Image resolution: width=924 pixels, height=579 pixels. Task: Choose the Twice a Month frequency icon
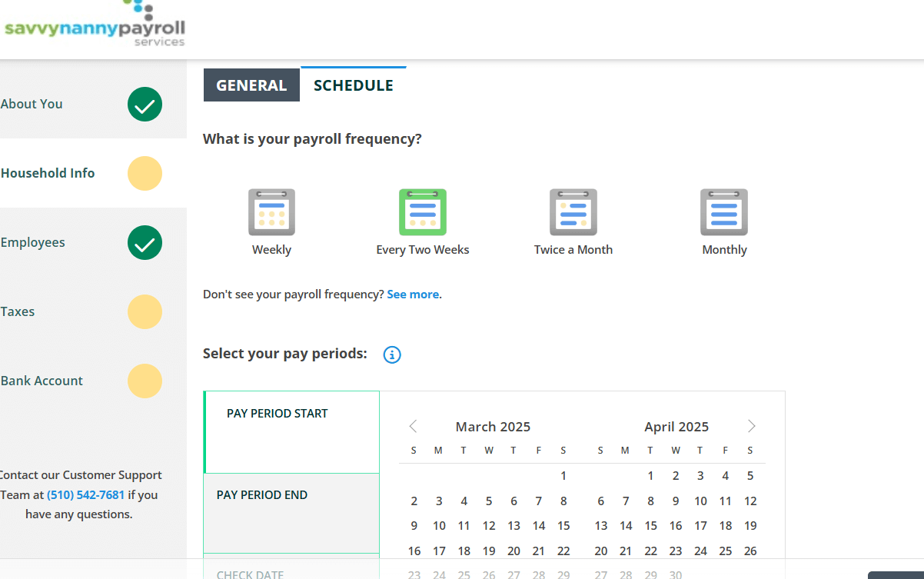pyautogui.click(x=573, y=212)
